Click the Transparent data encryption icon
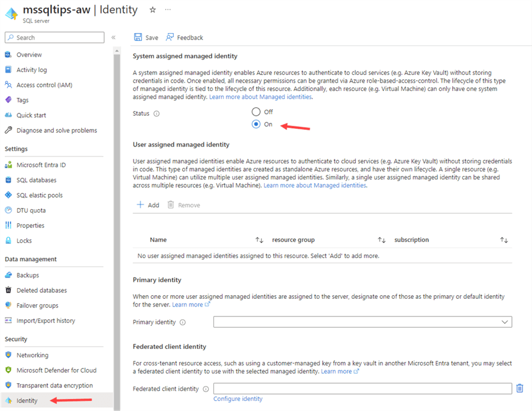Viewport: 532px width, 411px height. [8, 385]
